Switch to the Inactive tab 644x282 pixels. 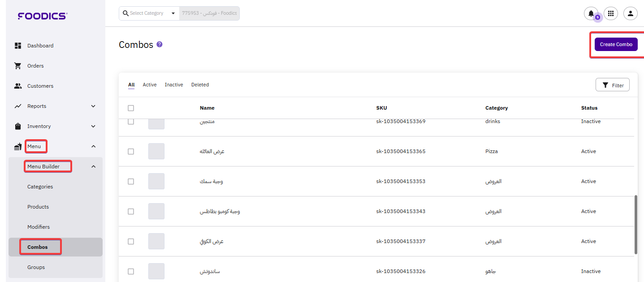pos(173,85)
